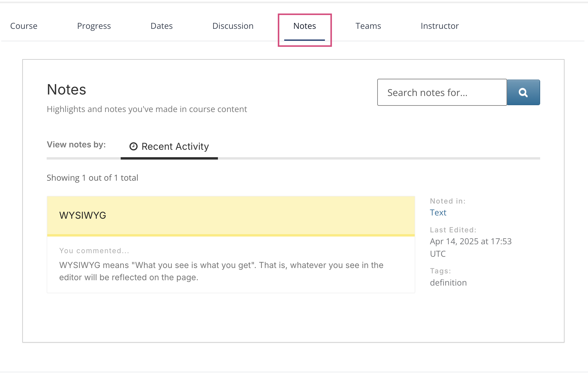Click the highlighted WYSIWYG note excerpt
588x375 pixels.
(x=82, y=215)
